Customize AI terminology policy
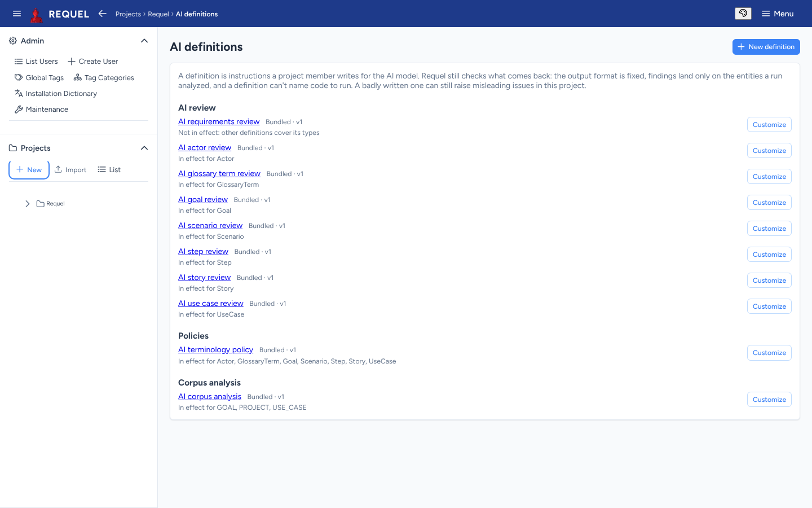812x508 pixels. point(769,353)
